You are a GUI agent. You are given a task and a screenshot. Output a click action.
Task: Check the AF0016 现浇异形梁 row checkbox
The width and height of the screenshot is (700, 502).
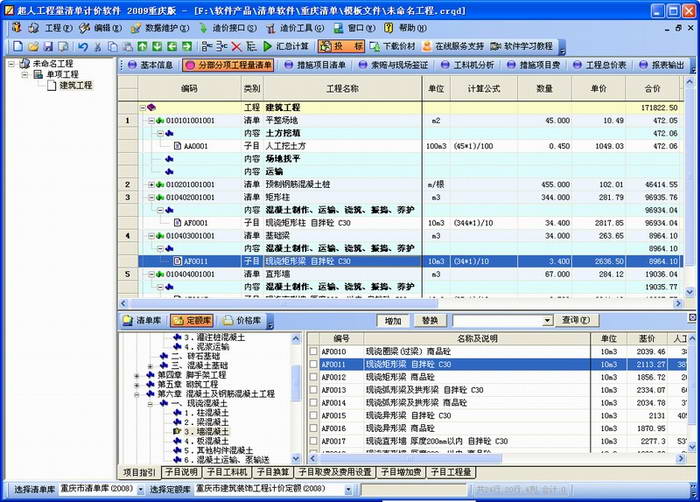(x=312, y=427)
